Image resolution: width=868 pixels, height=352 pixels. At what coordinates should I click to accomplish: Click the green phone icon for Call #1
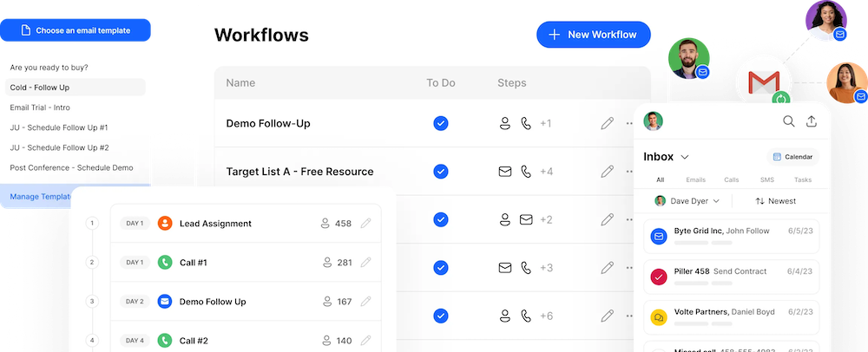click(165, 262)
